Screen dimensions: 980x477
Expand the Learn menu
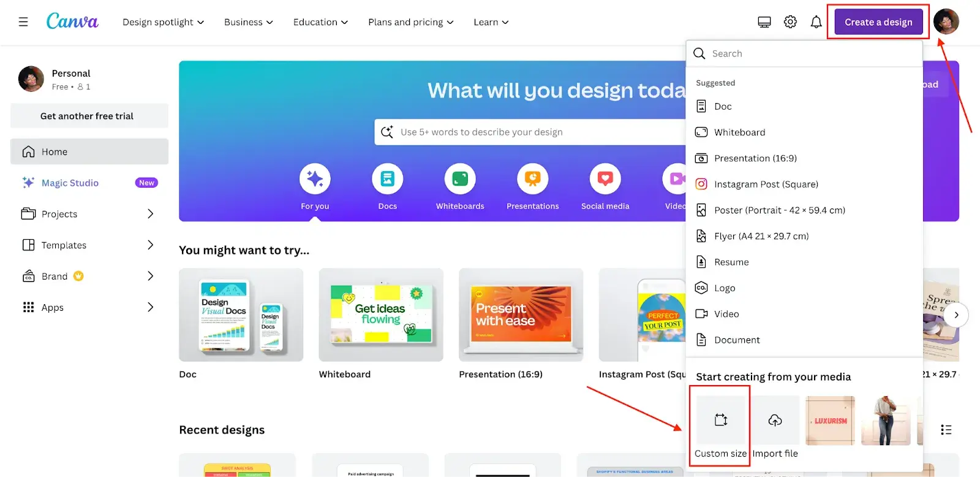pyautogui.click(x=491, y=22)
